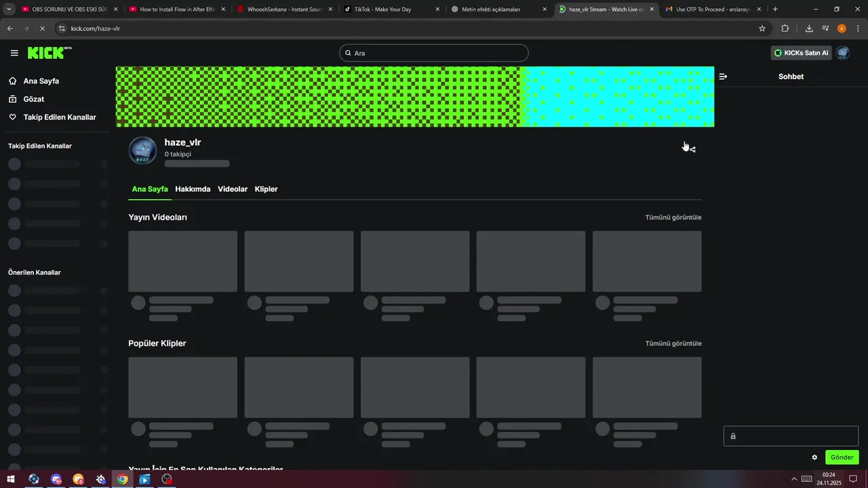Click the KICK logo
The image size is (868, 488).
coord(49,53)
